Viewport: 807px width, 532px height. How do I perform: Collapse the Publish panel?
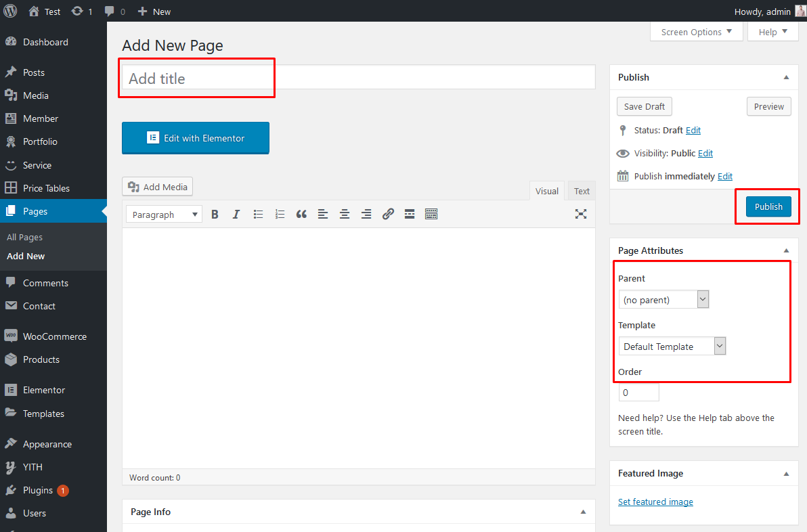(786, 78)
